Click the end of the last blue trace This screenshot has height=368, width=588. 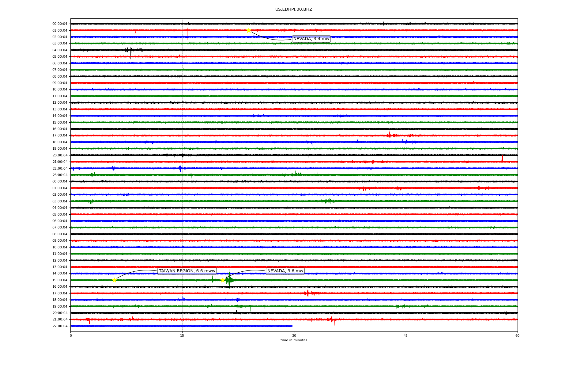pyautogui.click(x=292, y=326)
